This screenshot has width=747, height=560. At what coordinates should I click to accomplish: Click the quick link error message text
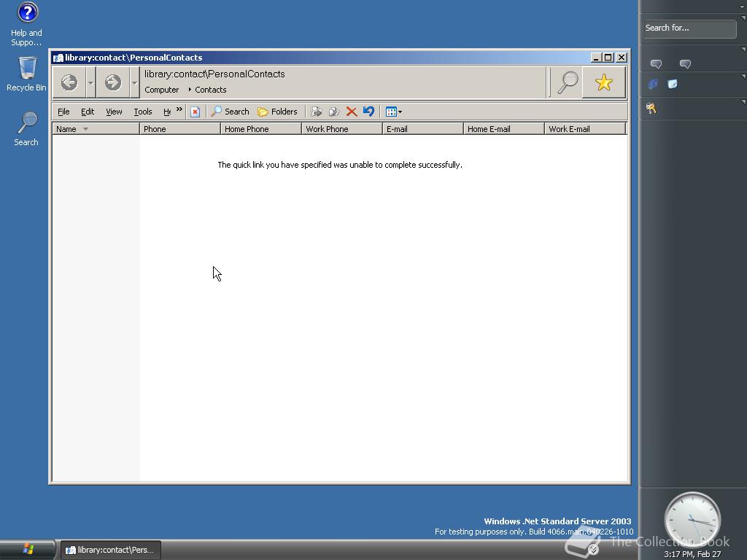click(340, 165)
